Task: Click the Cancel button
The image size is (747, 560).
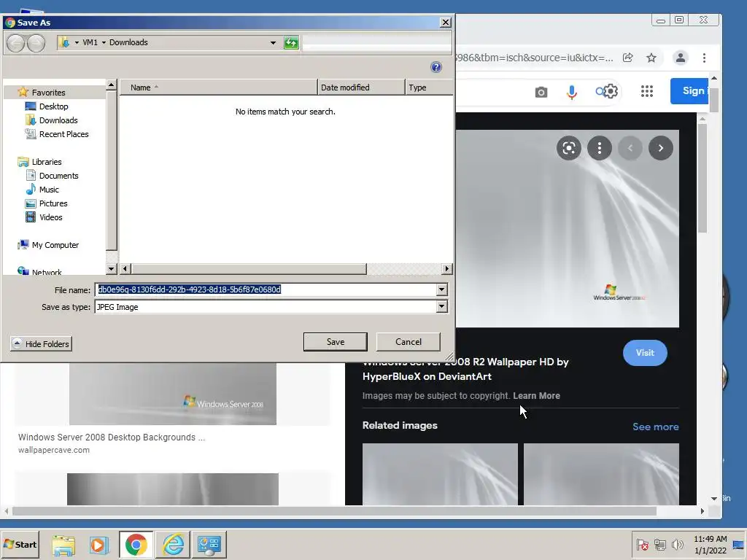Action: coord(409,342)
